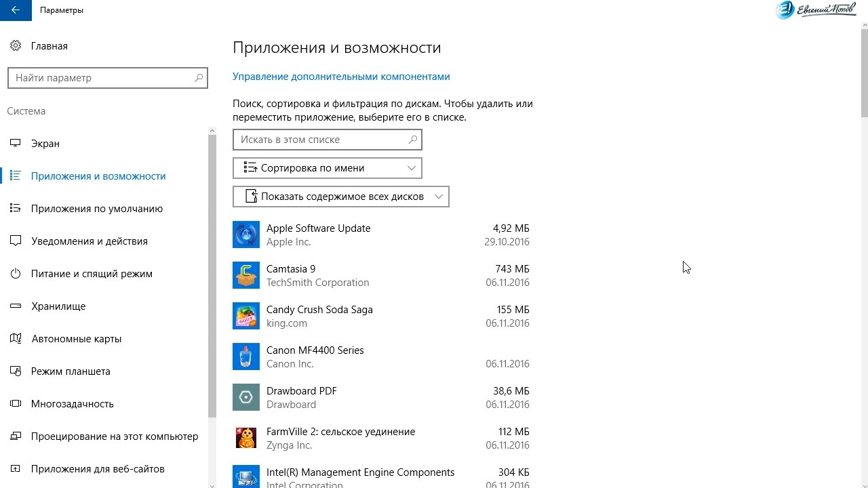
Task: Click the Многозадачность icon
Action: [x=16, y=404]
